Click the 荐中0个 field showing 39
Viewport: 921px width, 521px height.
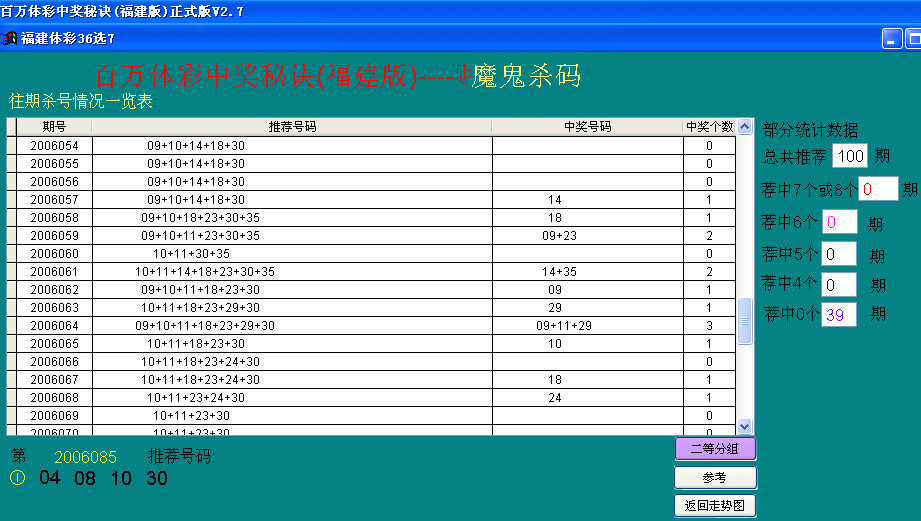pos(839,314)
